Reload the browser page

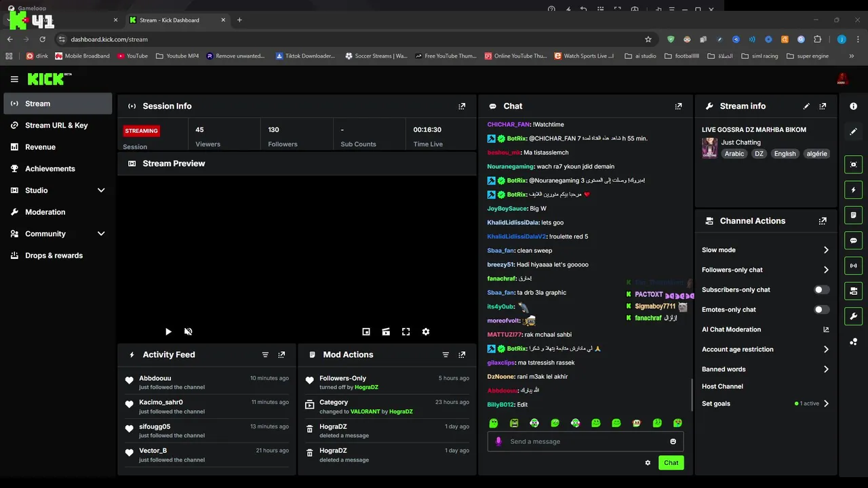[42, 39]
